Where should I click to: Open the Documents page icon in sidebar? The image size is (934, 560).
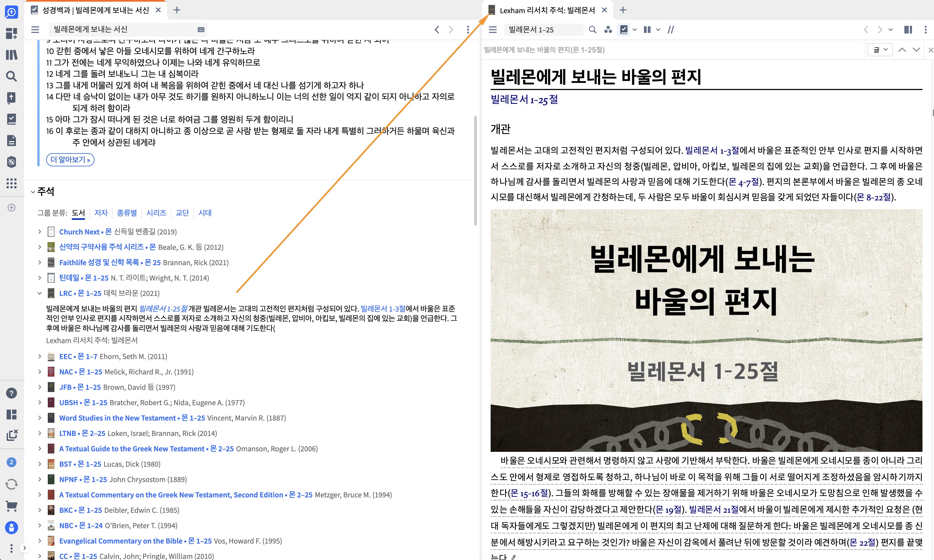(12, 140)
